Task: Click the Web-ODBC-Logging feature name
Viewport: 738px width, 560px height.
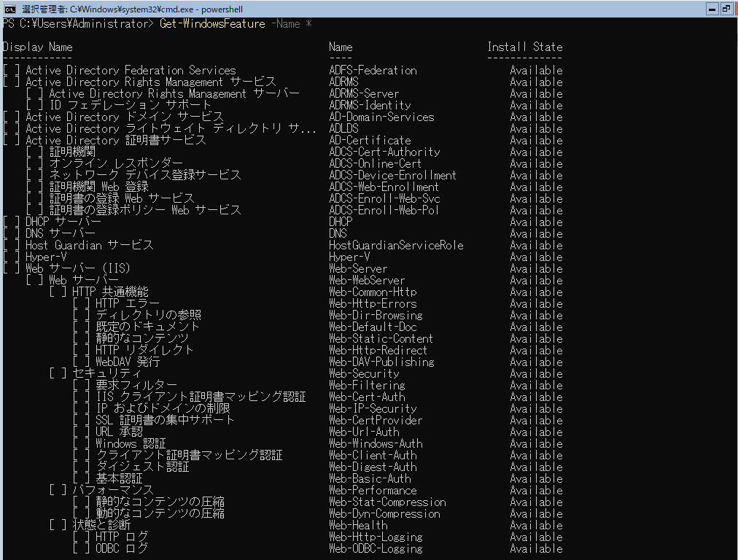Action: [376, 549]
